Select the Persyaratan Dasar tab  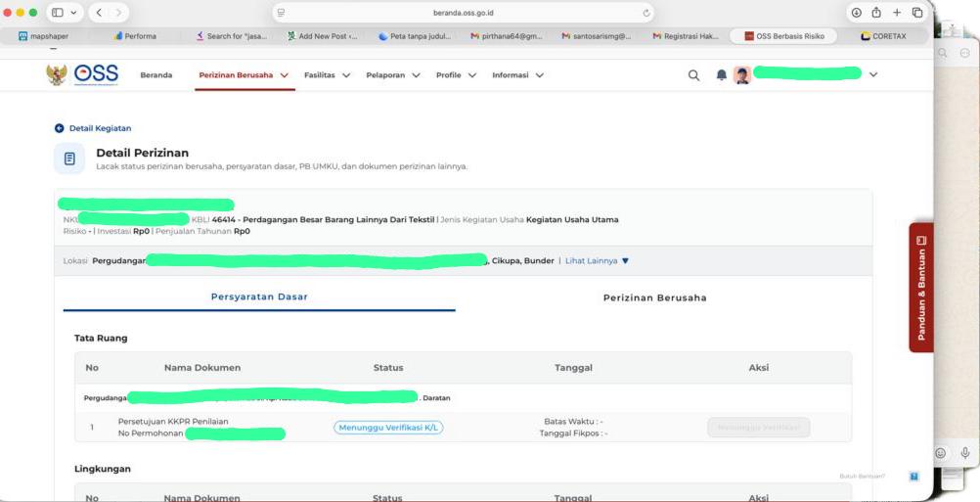259,297
